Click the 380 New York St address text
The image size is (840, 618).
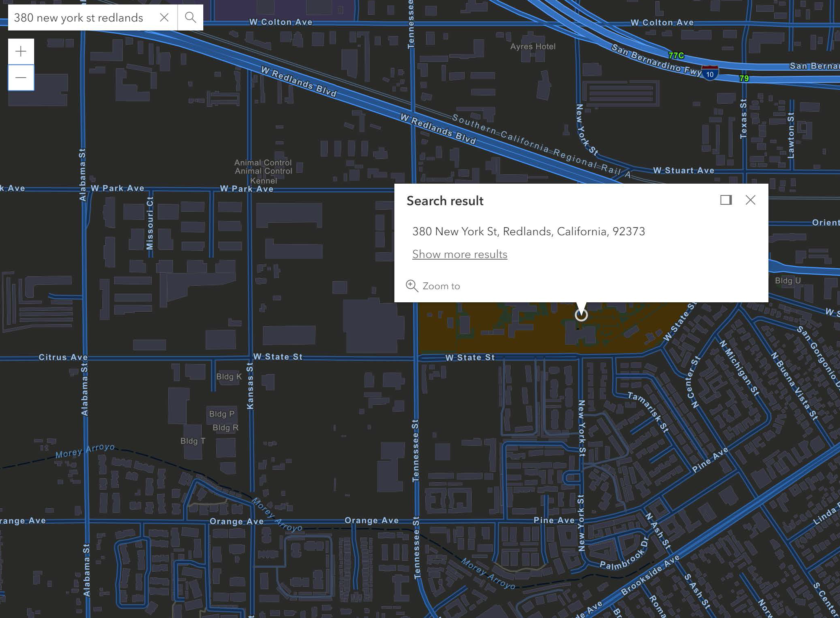(528, 232)
